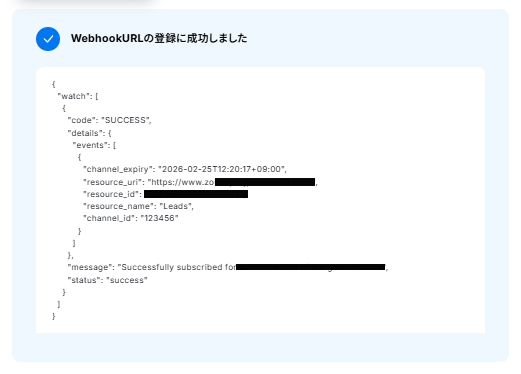Select the channel_expiry timestamp line

coord(185,169)
